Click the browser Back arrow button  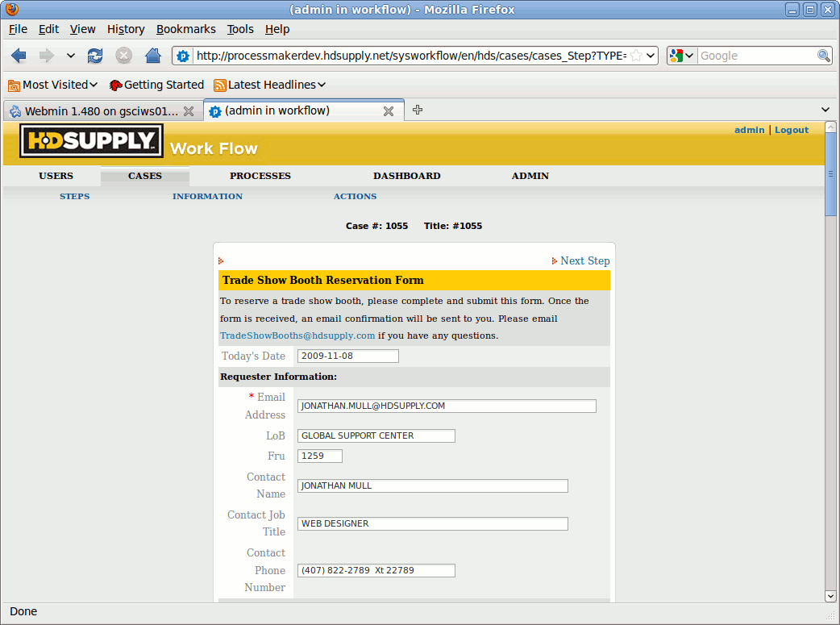(19, 56)
